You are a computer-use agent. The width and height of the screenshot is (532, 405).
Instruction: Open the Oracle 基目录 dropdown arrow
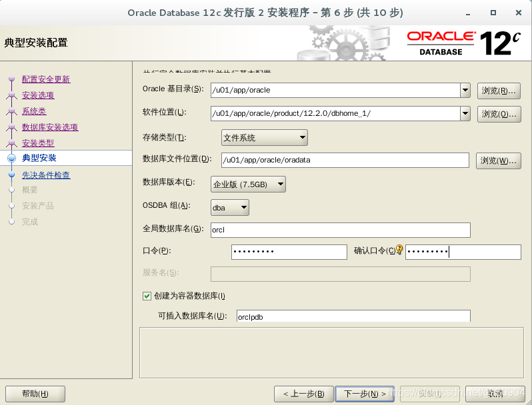pos(465,91)
